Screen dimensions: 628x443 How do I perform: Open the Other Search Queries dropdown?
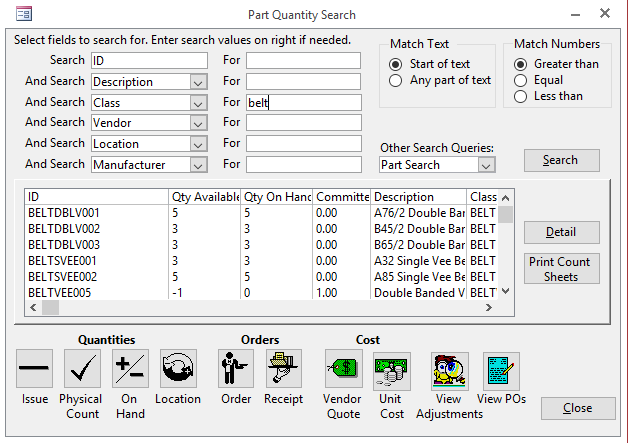click(x=486, y=165)
